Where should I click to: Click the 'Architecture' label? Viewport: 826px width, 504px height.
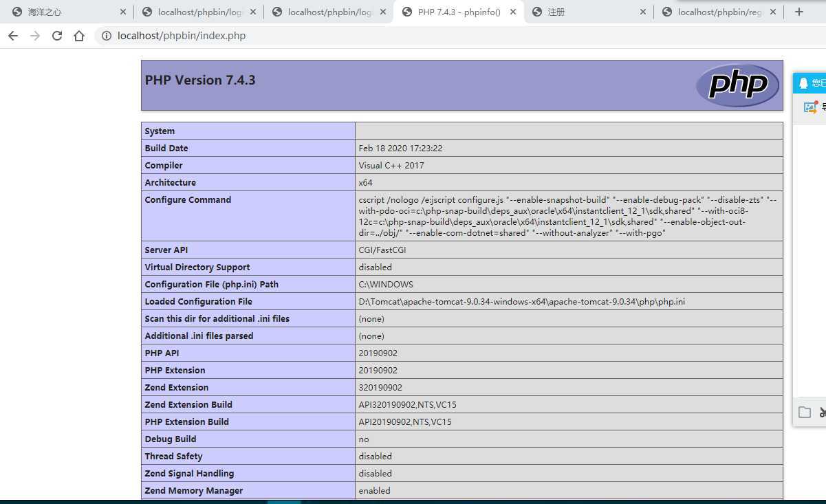(x=171, y=182)
